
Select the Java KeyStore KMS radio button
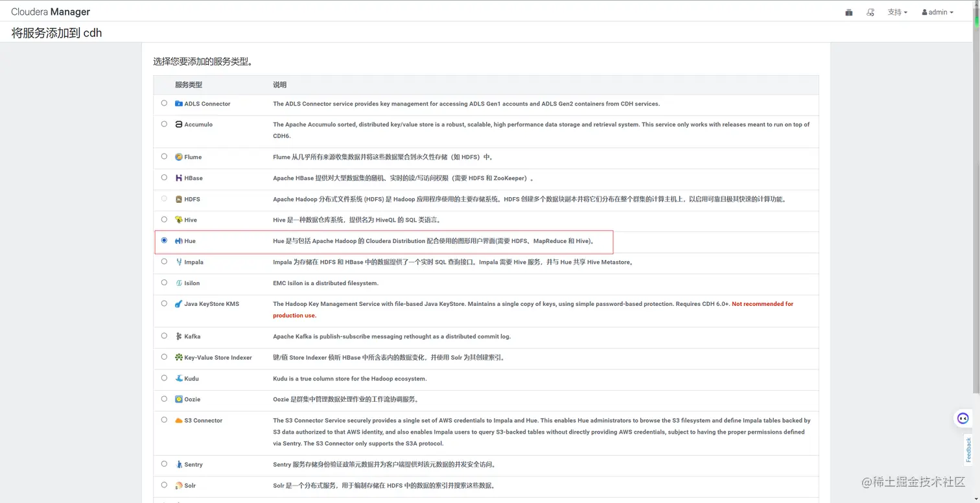164,303
